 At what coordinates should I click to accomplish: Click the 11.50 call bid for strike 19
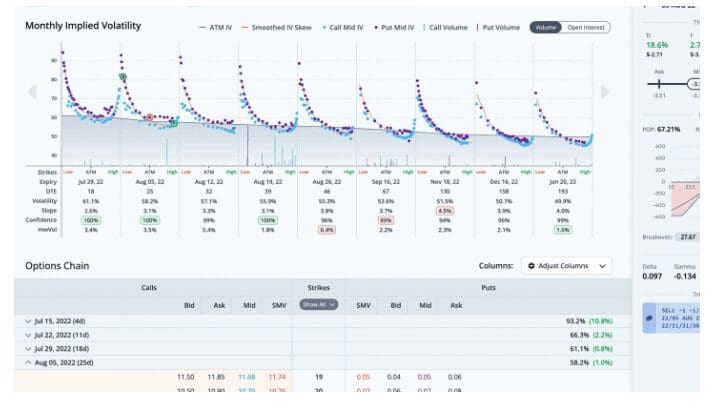tap(187, 376)
